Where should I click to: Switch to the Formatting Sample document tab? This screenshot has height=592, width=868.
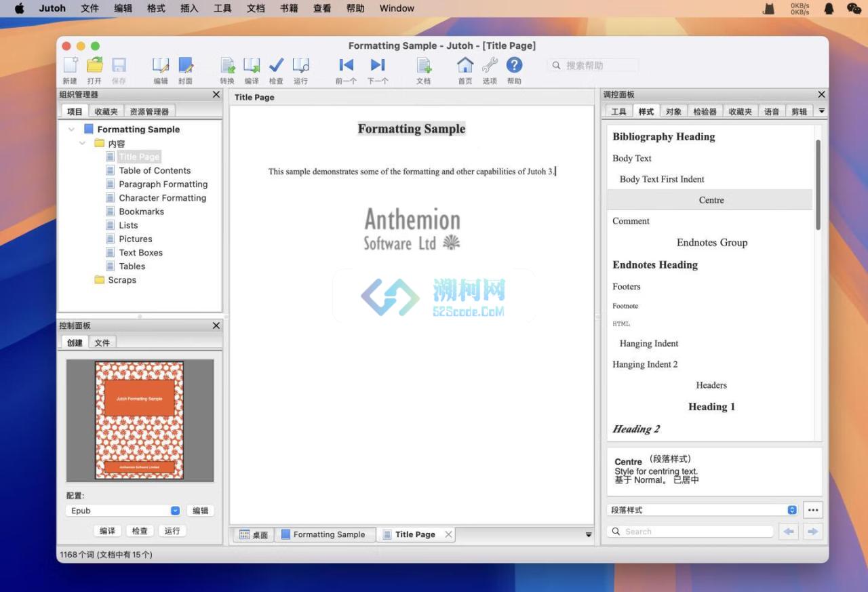(x=323, y=534)
